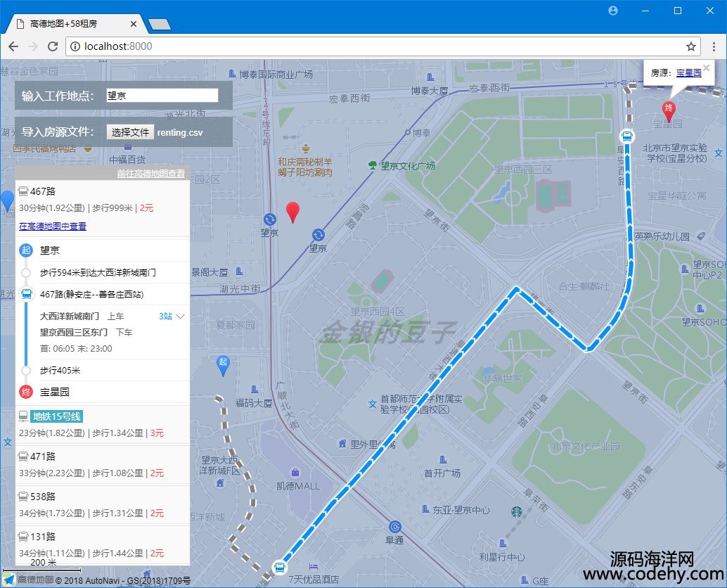Viewport: 727px width, 588px height.
Task: Click the right 望京 subway station icon
Action: [318, 235]
